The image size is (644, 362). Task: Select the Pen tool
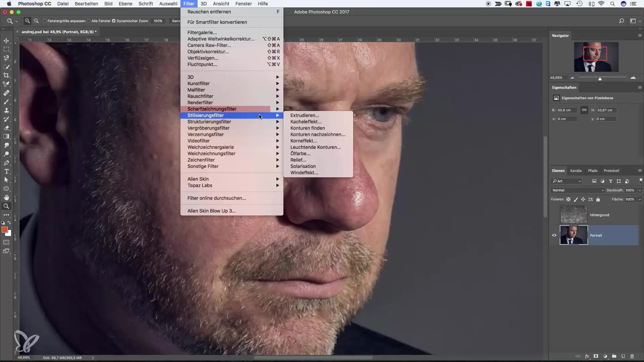click(x=6, y=163)
